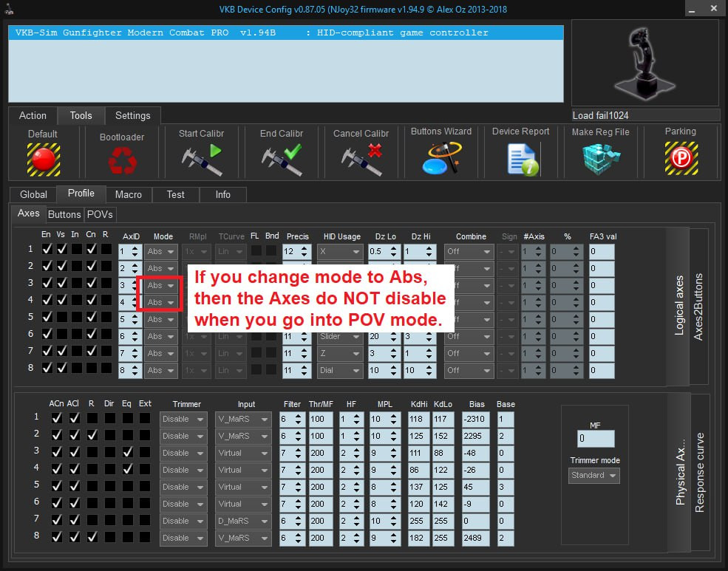Open Trimmer dropdown for physical axis 1
Image resolution: width=728 pixels, height=571 pixels.
183,420
